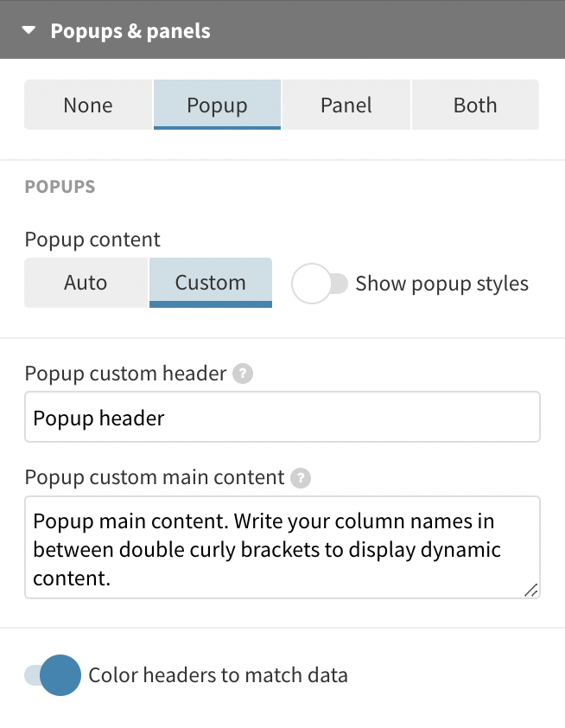
Task: Click the Popup custom header label
Action: [126, 374]
